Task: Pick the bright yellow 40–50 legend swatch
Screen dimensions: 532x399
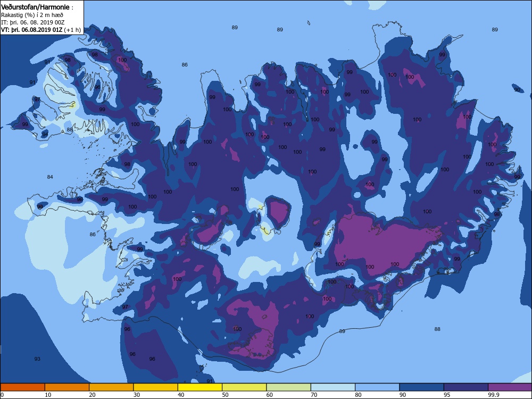Action: [x=200, y=387]
